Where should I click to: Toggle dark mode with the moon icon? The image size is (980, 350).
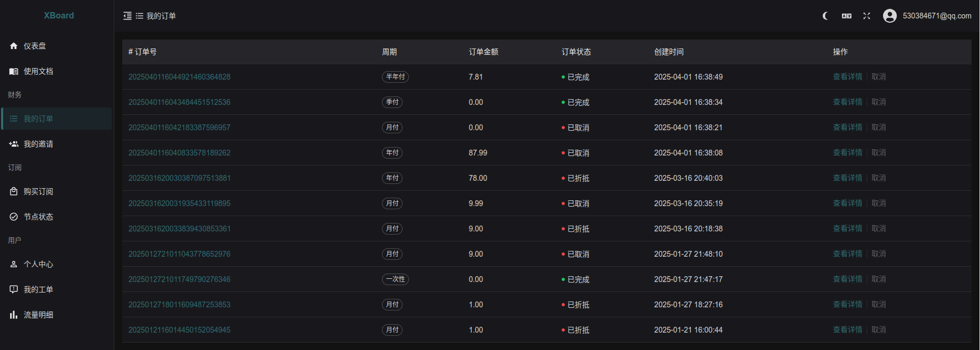pos(826,16)
